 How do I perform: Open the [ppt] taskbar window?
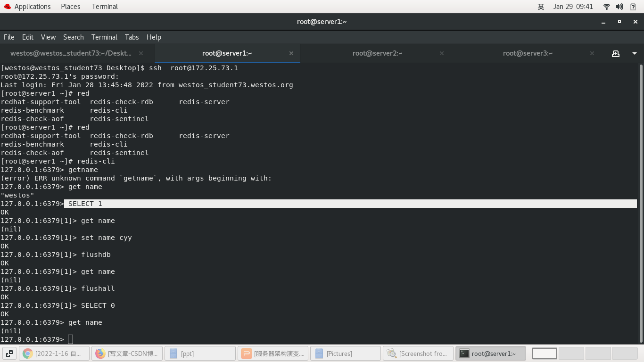click(200, 354)
